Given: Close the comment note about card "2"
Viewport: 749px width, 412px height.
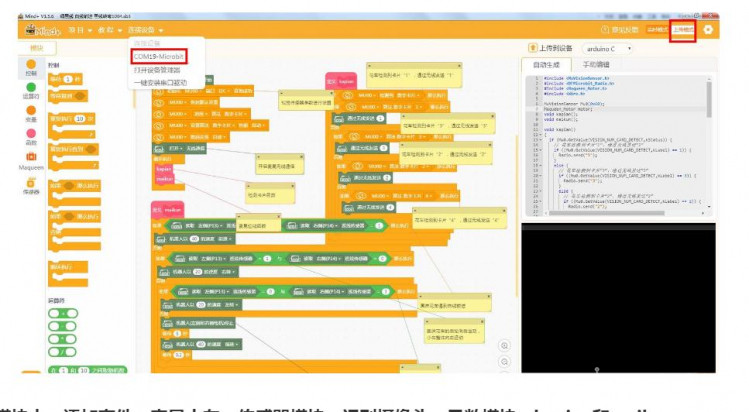Looking at the screenshot, I should [x=490, y=145].
